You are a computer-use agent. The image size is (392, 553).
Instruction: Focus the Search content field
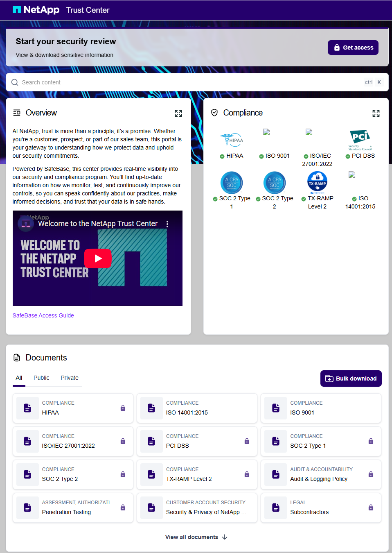pyautogui.click(x=197, y=82)
